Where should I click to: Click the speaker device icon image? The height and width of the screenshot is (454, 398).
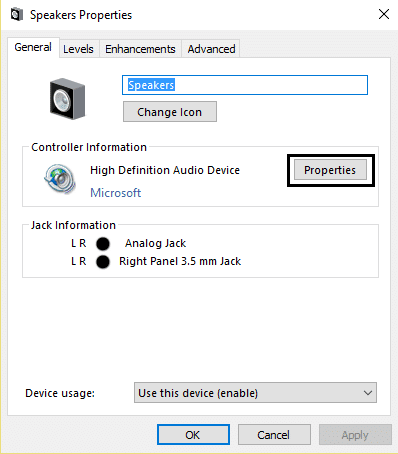(68, 99)
